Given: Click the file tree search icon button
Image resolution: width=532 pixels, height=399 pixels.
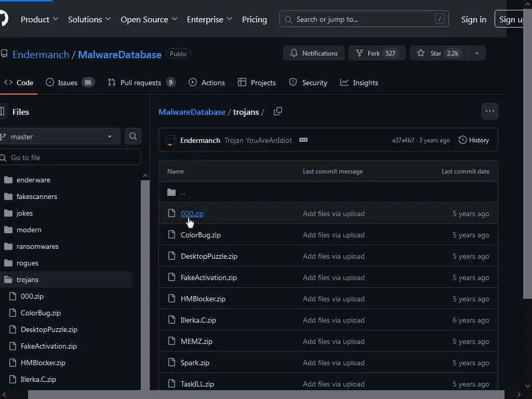Looking at the screenshot, I should pos(132,137).
